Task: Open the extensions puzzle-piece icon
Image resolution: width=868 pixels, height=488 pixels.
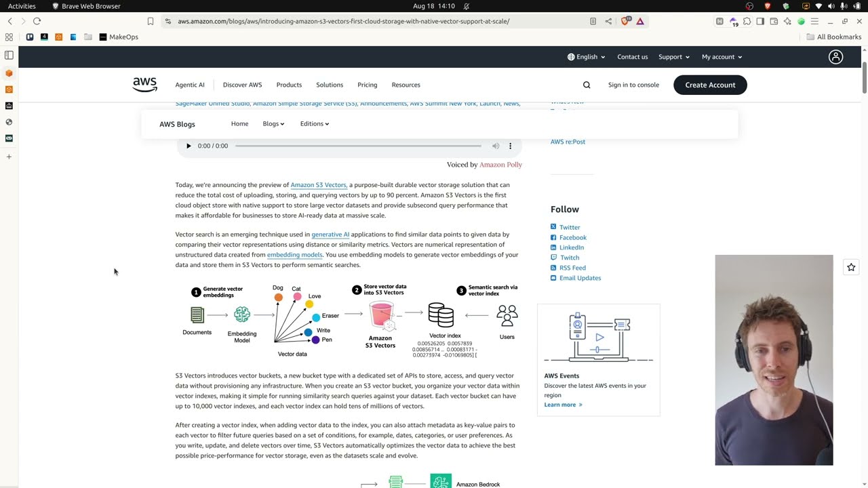Action: [x=747, y=21]
